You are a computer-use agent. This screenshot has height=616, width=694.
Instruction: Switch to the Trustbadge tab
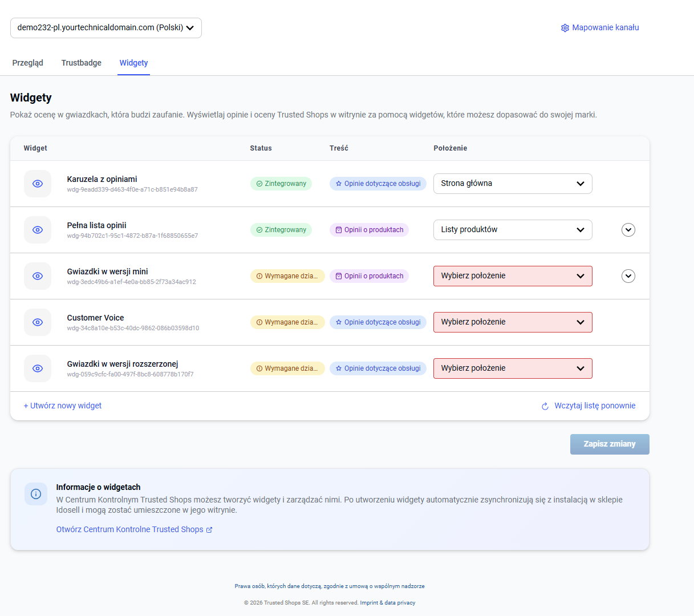tap(82, 63)
